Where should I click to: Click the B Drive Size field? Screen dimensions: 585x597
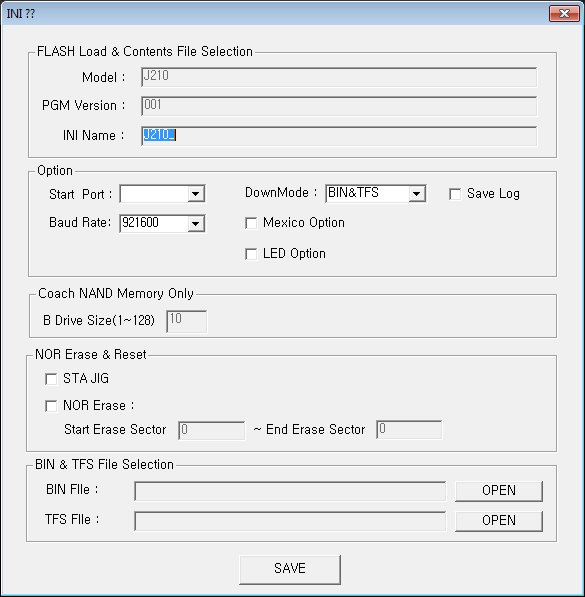pos(187,321)
